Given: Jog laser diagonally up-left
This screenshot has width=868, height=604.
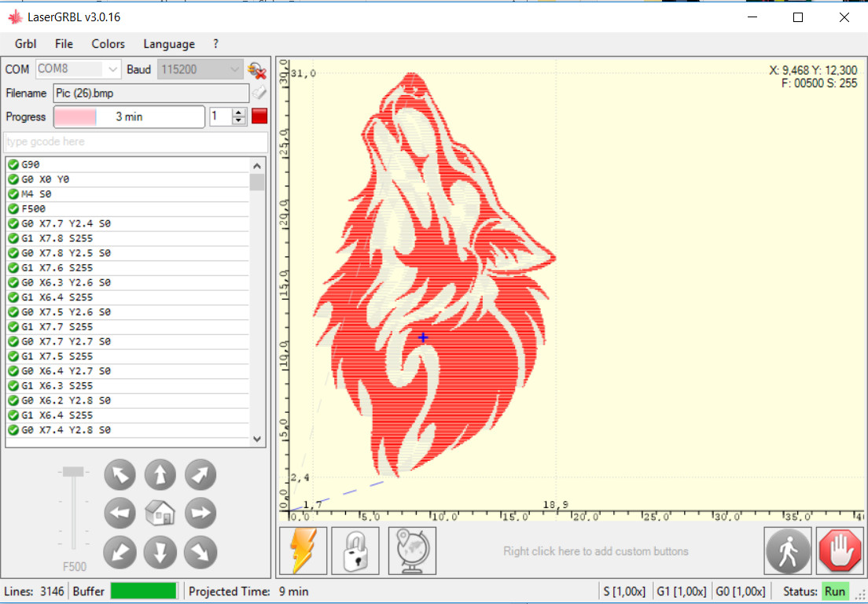Looking at the screenshot, I should (x=120, y=475).
